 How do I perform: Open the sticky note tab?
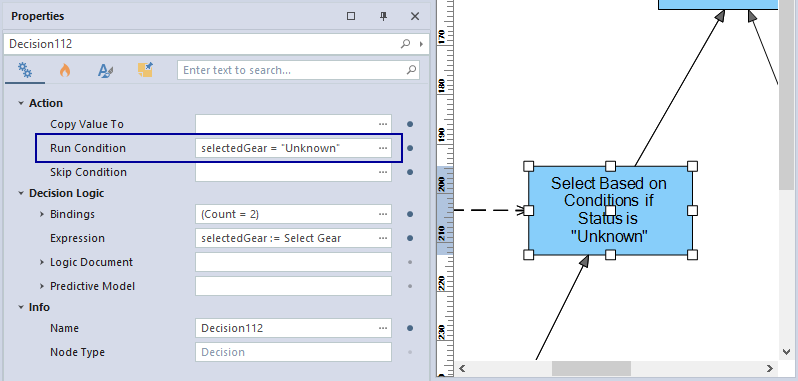coord(145,70)
